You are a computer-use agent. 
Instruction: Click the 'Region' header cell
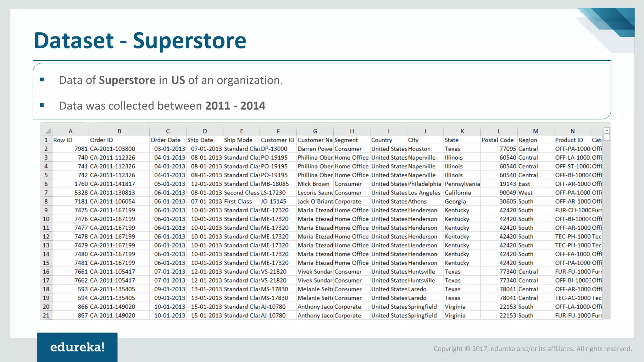click(536, 140)
